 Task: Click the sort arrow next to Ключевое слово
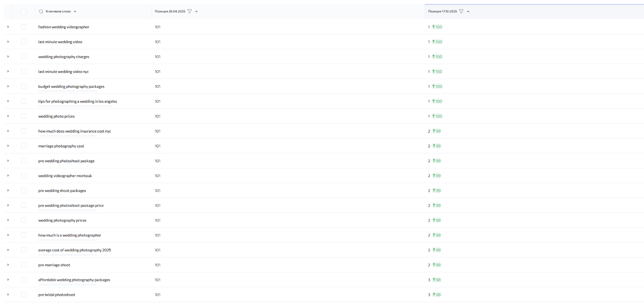click(x=75, y=12)
